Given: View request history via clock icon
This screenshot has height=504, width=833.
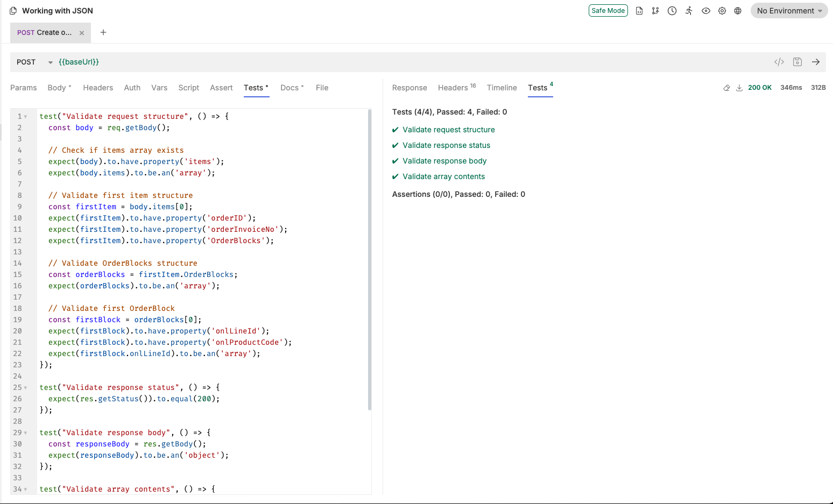Looking at the screenshot, I should (x=672, y=10).
